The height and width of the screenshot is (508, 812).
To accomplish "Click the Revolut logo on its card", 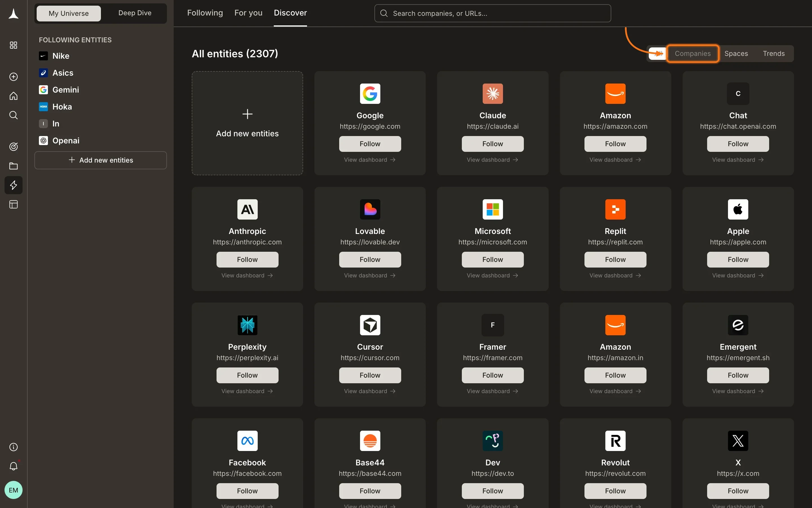I will click(x=615, y=441).
